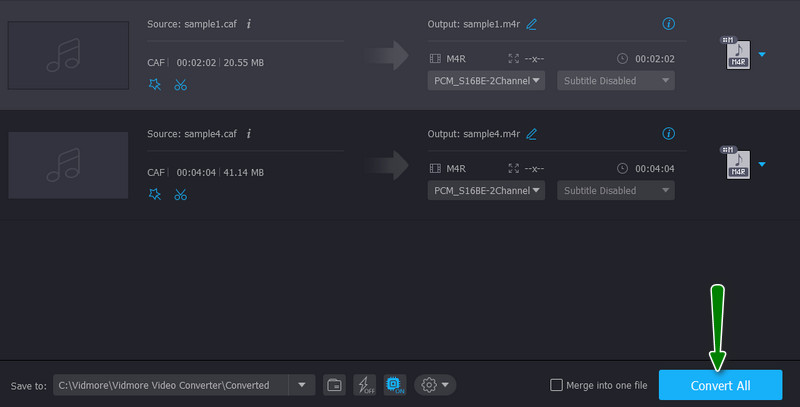Image resolution: width=800 pixels, height=407 pixels.
Task: Click the edit effects star icon for sample1.caf
Action: 154,85
